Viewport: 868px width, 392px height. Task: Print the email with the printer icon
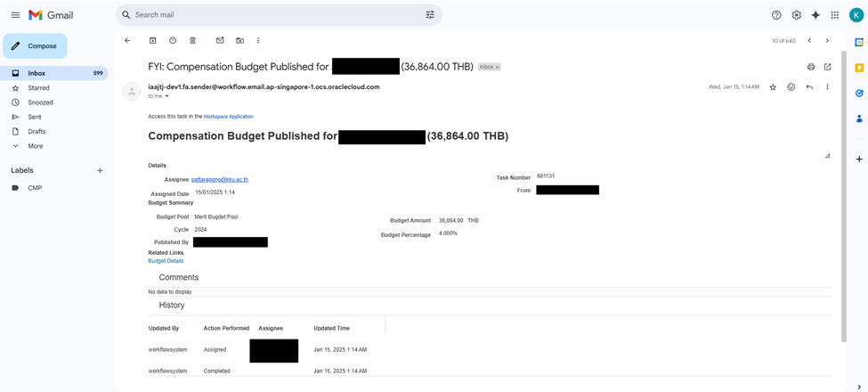click(810, 67)
